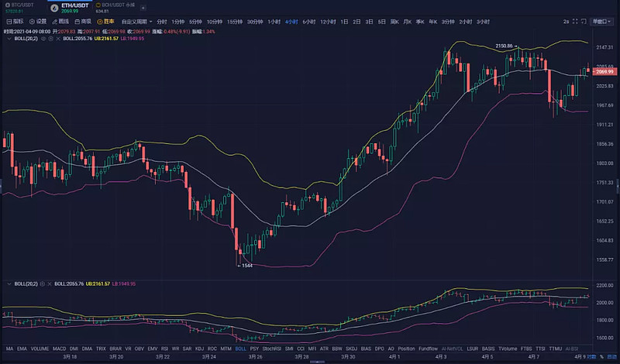Screen dimensions: 620x364
Task: Open the 单窗口 window layout dropdown
Action: click(601, 22)
